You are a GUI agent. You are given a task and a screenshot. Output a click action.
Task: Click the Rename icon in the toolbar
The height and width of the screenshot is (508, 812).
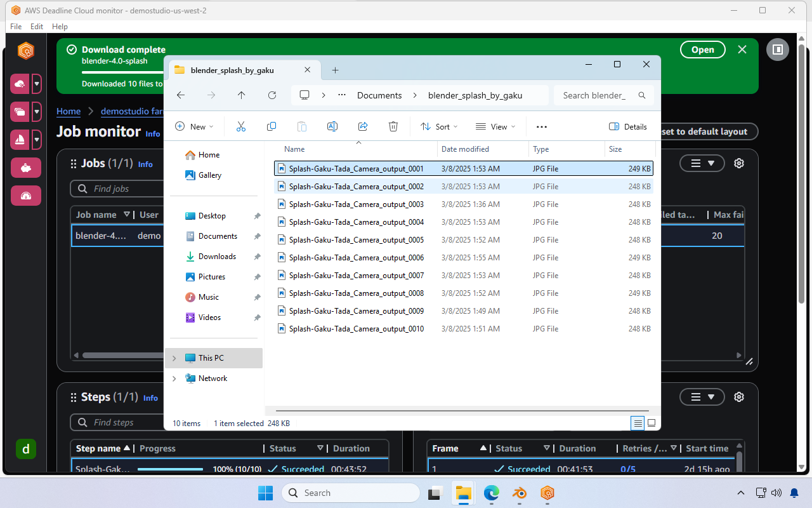(x=332, y=126)
